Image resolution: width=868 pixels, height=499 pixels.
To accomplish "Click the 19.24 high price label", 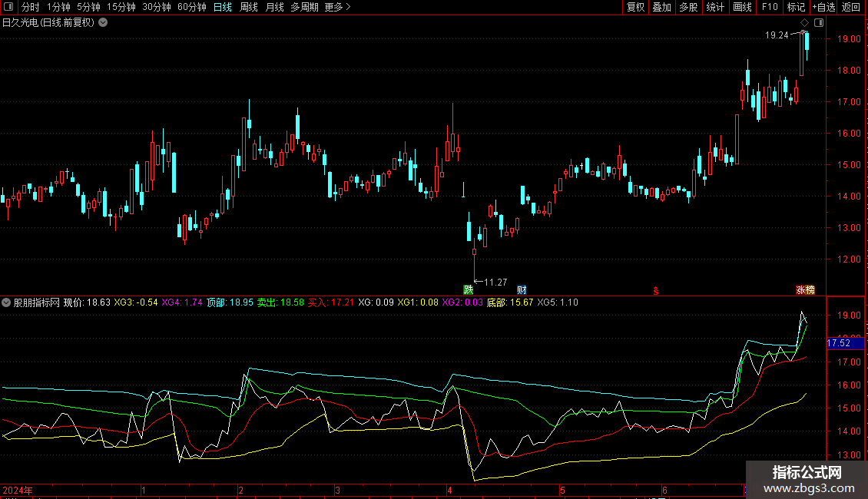I will [x=777, y=35].
